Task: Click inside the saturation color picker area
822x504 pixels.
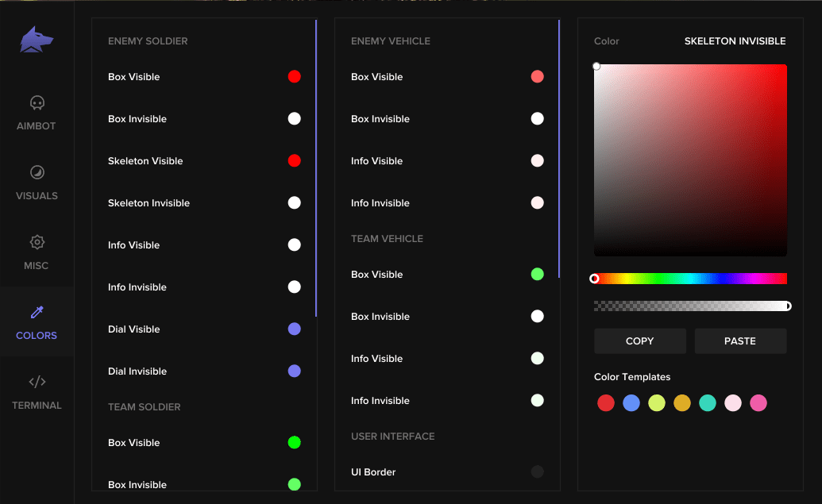Action: [x=690, y=160]
